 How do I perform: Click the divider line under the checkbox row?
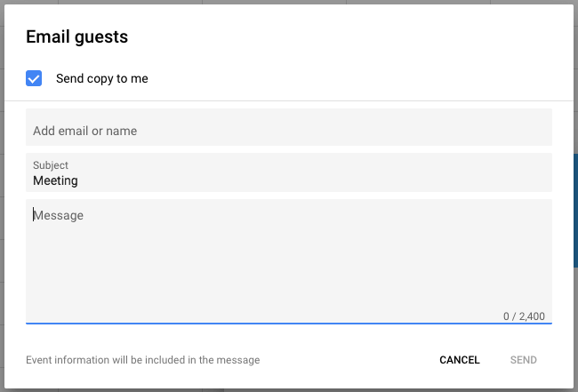[288, 100]
